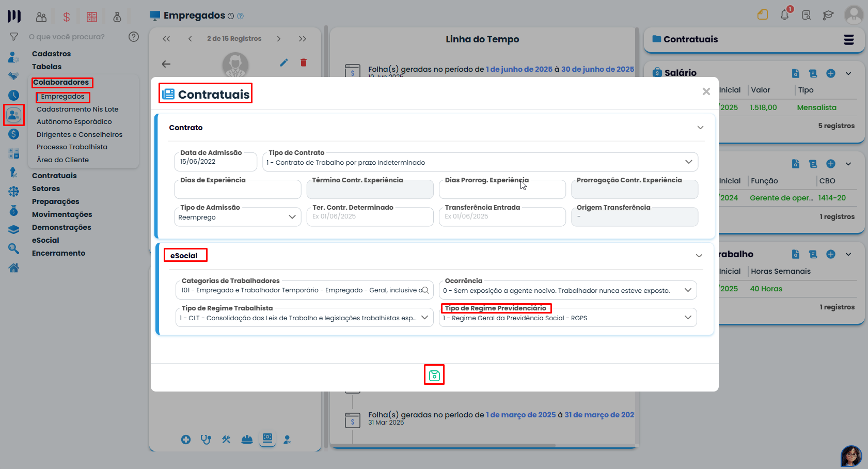Click the help question mark icon
Image resolution: width=868 pixels, height=469 pixels.
pos(134,37)
